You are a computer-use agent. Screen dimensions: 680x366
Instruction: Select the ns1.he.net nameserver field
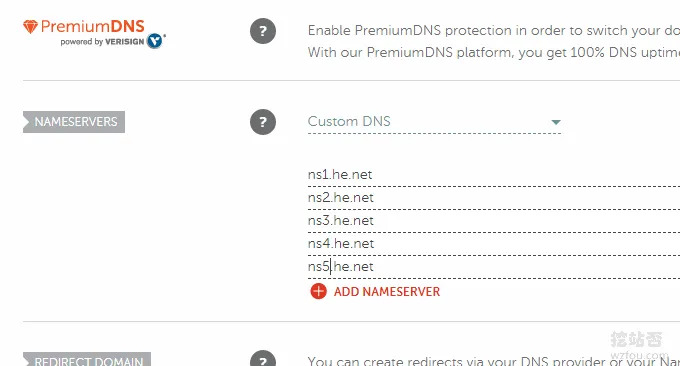click(494, 175)
